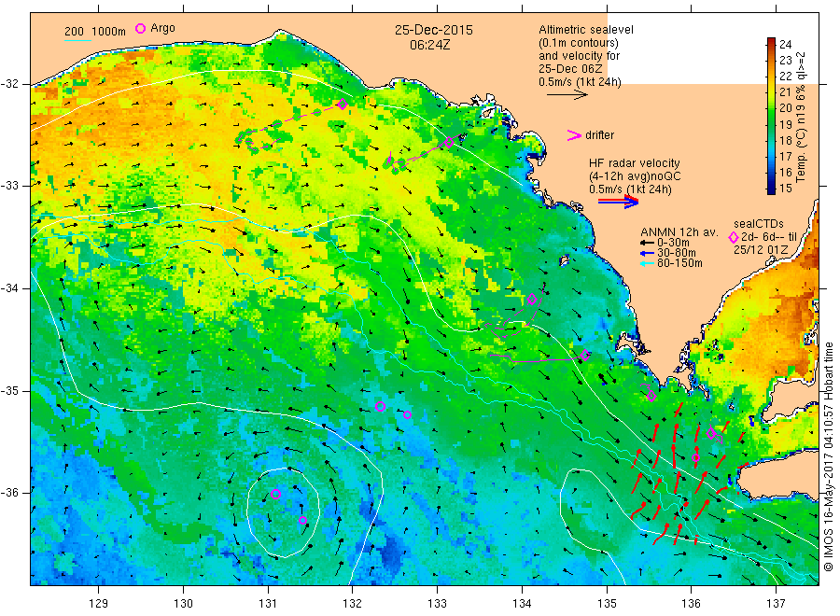
Task: Click the black altimetric velocity reference arrow
Action: tap(567, 95)
